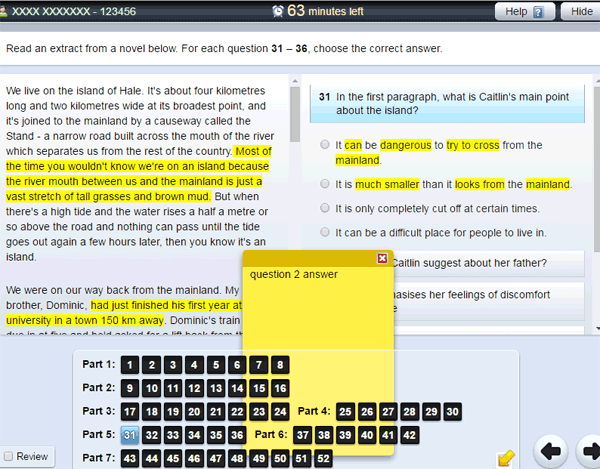Jump to question 5
The image size is (600, 469).
click(216, 365)
